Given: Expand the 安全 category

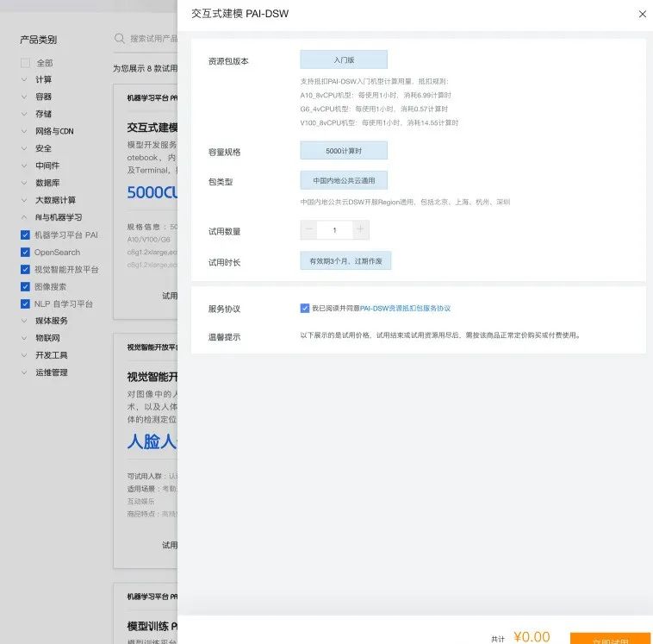Looking at the screenshot, I should 24,148.
